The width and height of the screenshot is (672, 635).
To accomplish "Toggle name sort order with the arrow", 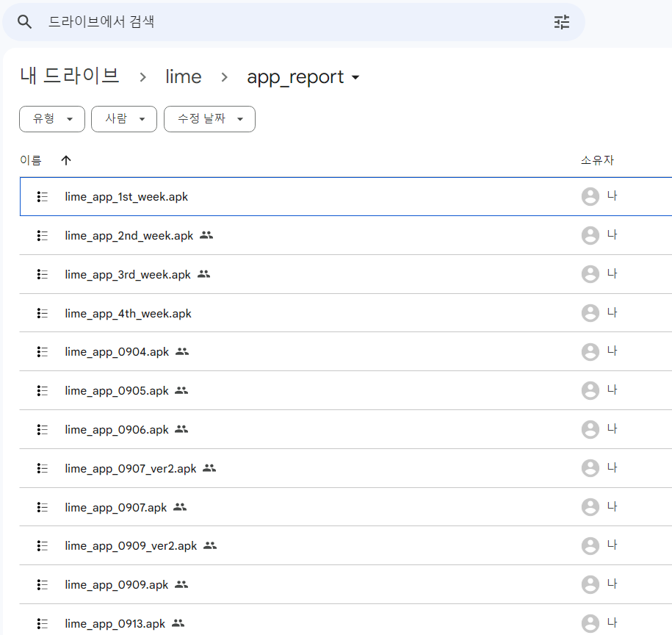I will click(65, 159).
